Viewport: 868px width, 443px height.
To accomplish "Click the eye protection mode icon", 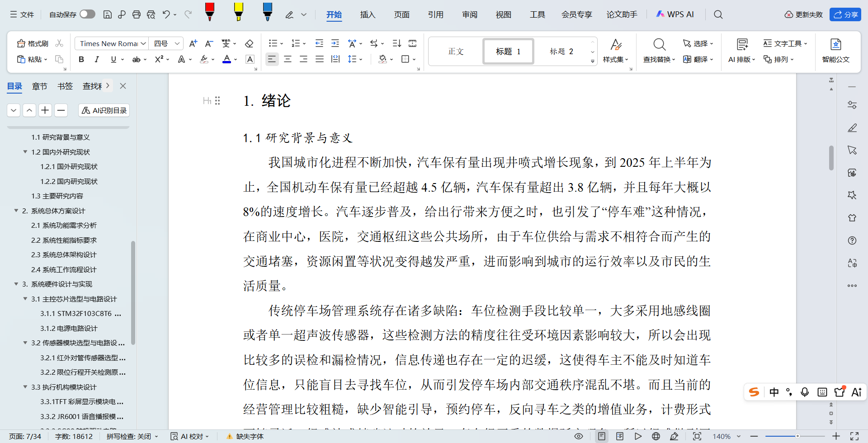I will point(579,436).
